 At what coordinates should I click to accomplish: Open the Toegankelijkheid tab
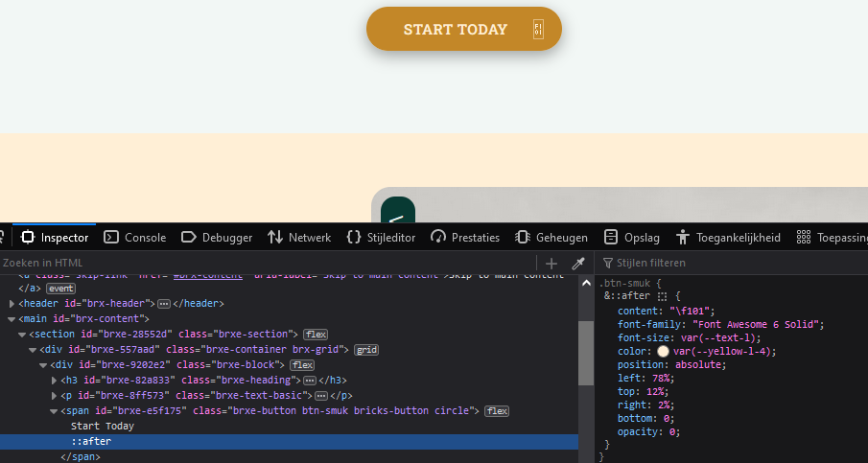click(728, 238)
